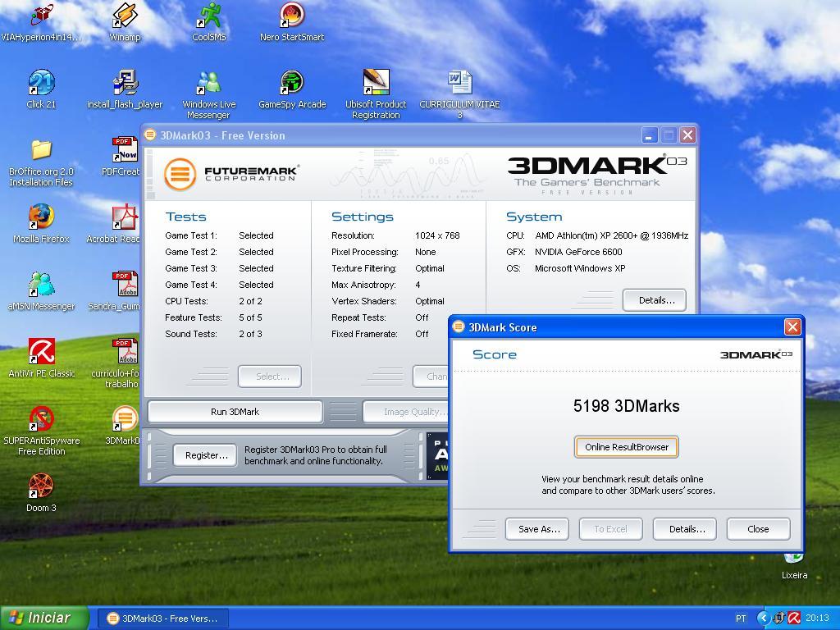Click the Settings section heading
This screenshot has width=840, height=630.
(x=362, y=217)
